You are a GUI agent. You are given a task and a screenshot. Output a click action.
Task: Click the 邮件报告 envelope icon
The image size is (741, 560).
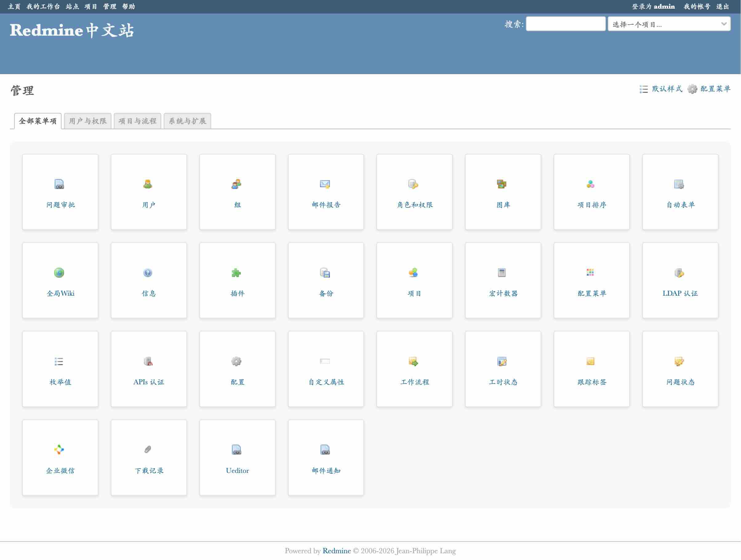[x=325, y=184]
